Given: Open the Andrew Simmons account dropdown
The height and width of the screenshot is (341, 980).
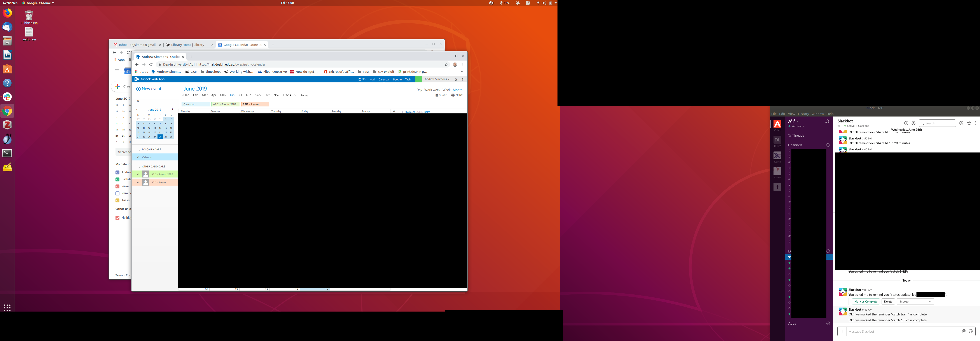Looking at the screenshot, I should tap(437, 79).
